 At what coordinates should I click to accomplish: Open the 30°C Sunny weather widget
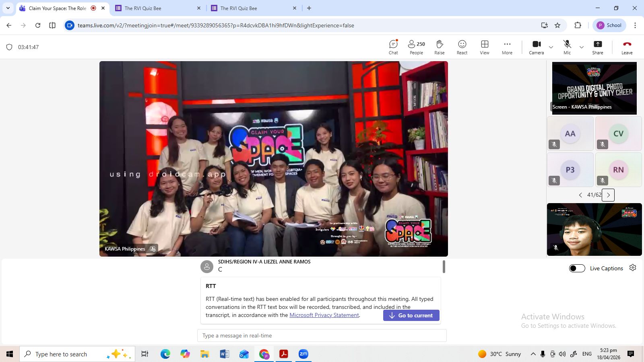click(500, 354)
